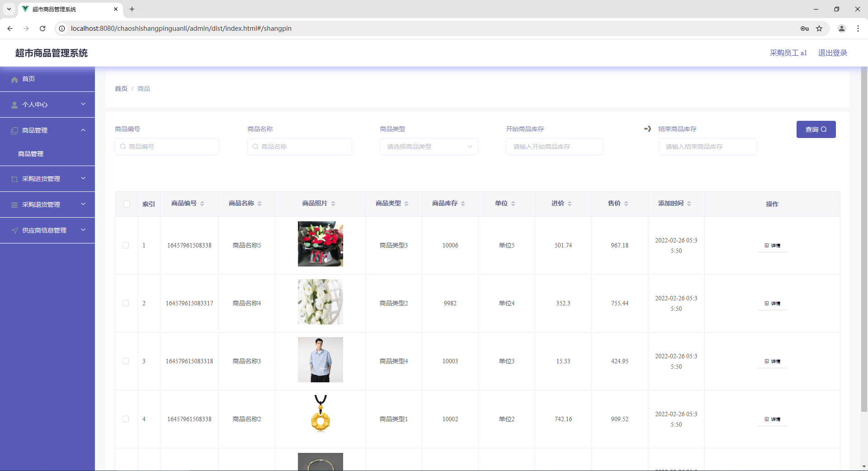This screenshot has width=868, height=471.
Task: Sort by 进价 column arrows
Action: click(570, 204)
